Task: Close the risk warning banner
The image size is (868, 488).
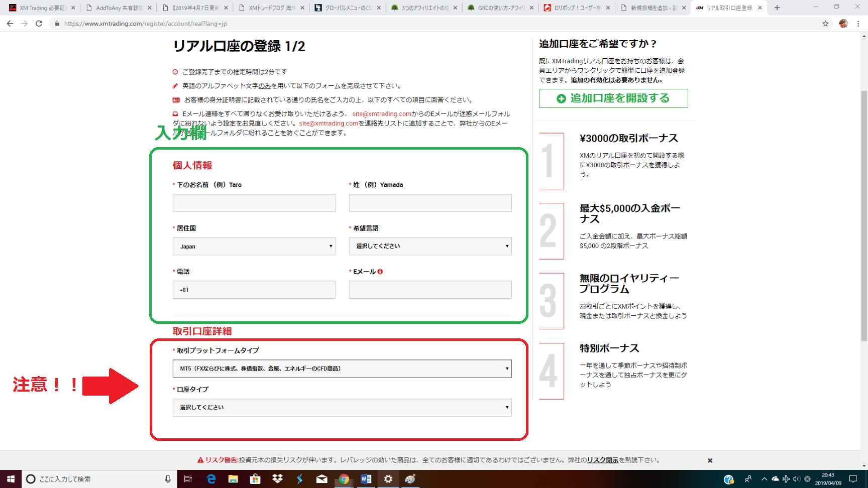Action: pos(710,460)
